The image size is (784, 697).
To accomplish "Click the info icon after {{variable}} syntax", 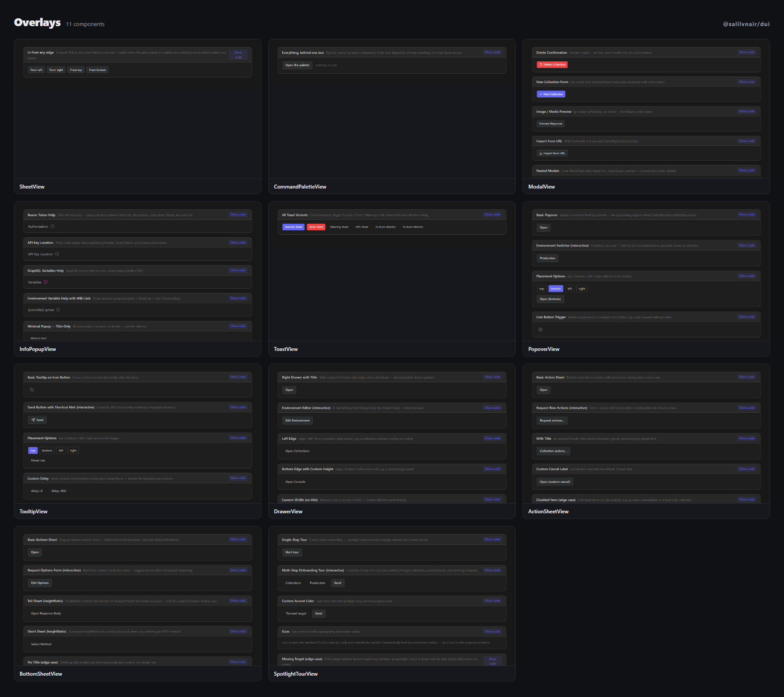I will pos(58,310).
